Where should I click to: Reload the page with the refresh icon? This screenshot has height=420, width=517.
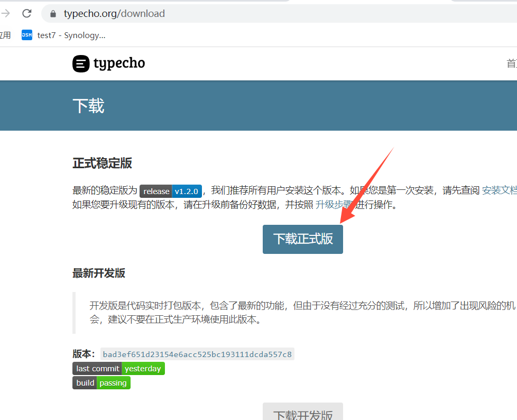coord(27,14)
